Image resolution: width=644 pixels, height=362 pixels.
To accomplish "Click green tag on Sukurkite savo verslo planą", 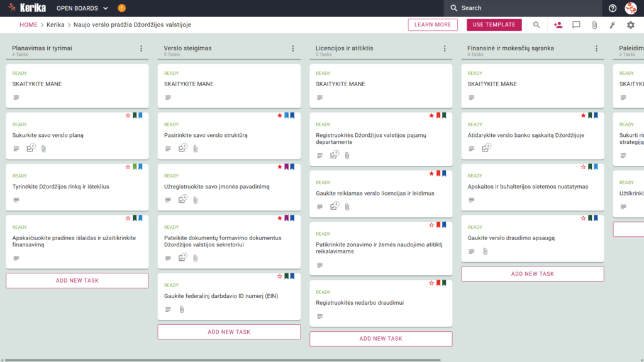I will click(135, 116).
